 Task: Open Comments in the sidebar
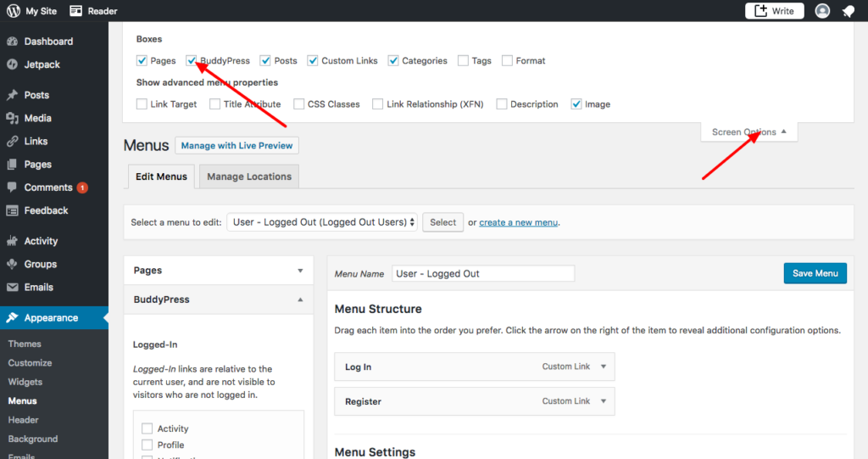coord(47,188)
